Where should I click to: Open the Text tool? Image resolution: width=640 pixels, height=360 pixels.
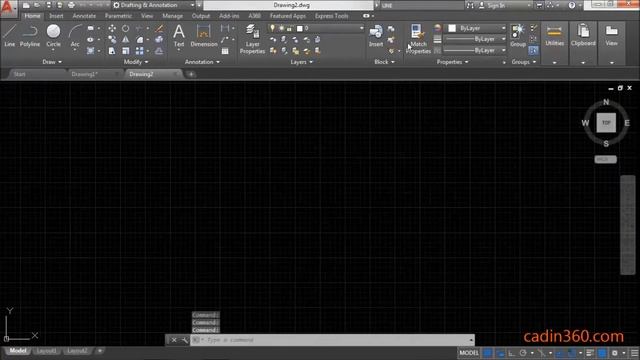[x=179, y=36]
